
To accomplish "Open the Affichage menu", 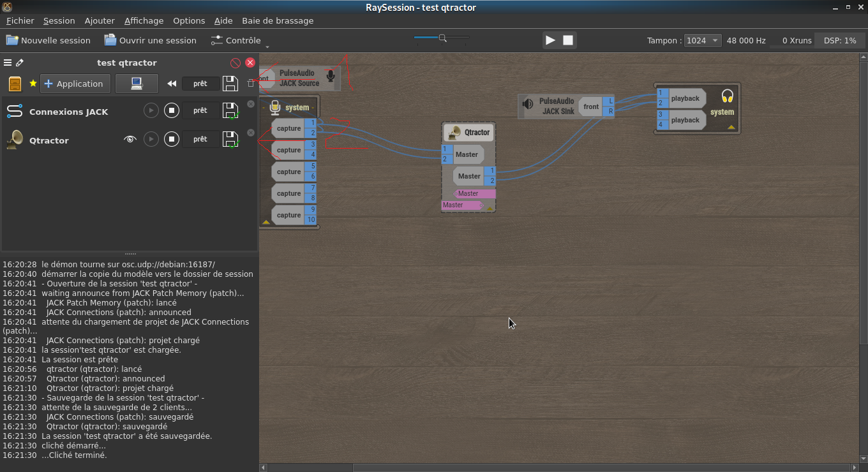I will pos(144,20).
